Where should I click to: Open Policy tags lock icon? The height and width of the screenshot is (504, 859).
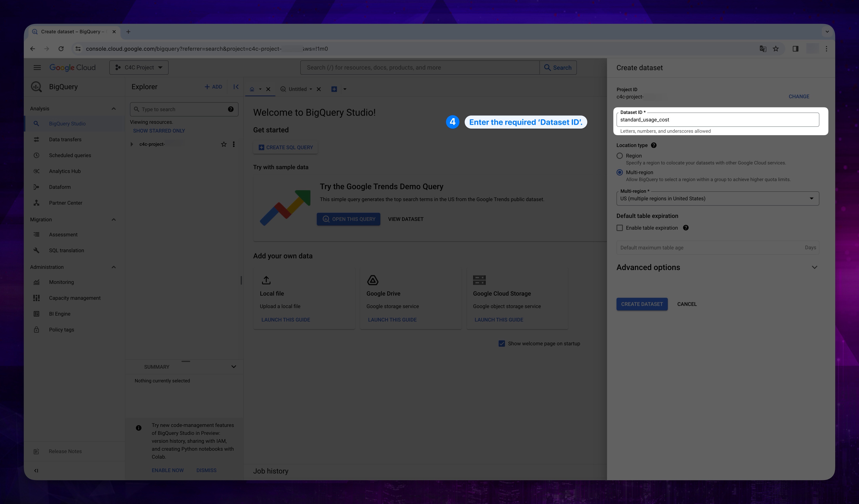click(x=36, y=329)
